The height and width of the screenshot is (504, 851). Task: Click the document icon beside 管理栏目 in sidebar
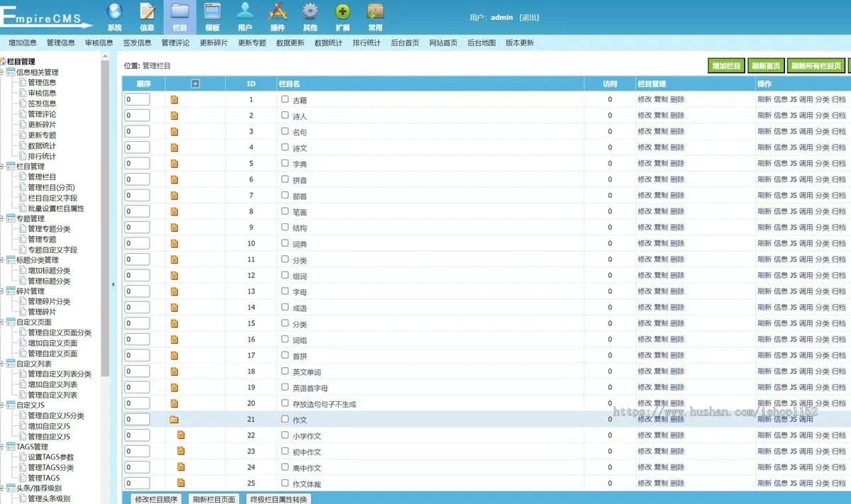coord(22,177)
